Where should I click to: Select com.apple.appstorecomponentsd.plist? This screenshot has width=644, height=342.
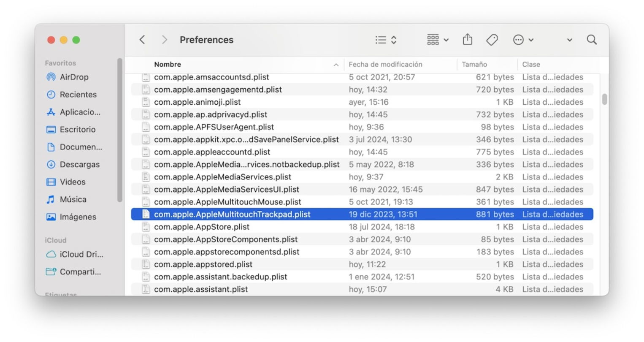point(362,252)
